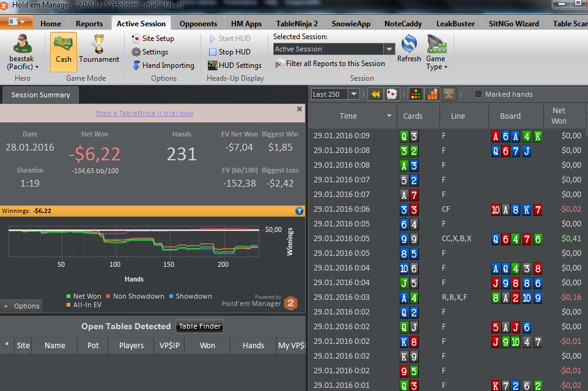Image resolution: width=588 pixels, height=391 pixels.
Task: Select the TableNinja 2 tab
Action: pyautogui.click(x=297, y=24)
